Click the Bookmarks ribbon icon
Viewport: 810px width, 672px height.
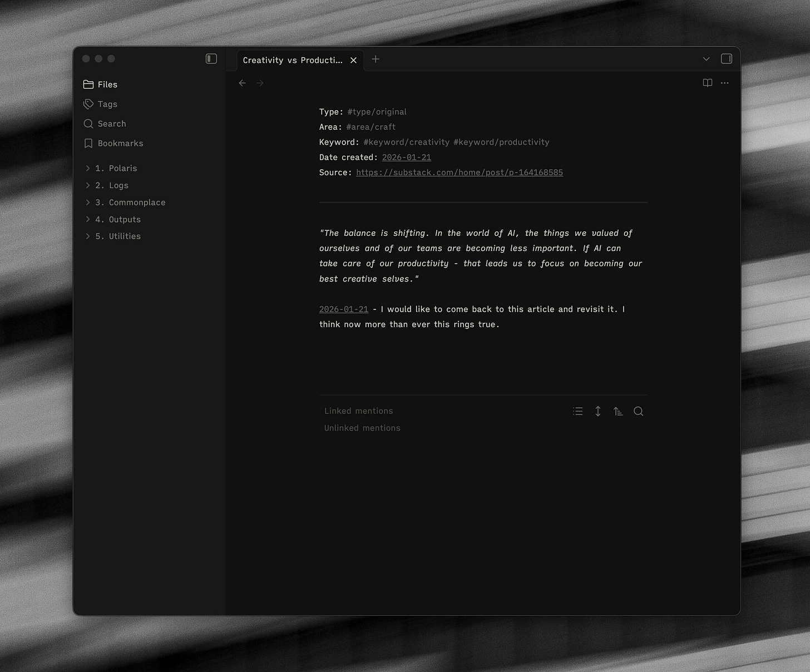tap(88, 143)
